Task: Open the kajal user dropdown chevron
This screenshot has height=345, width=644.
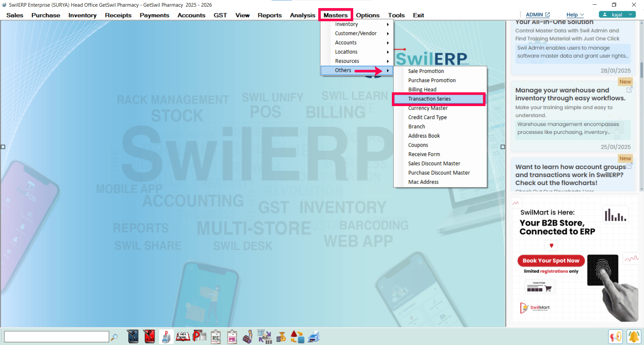Action: tap(631, 14)
